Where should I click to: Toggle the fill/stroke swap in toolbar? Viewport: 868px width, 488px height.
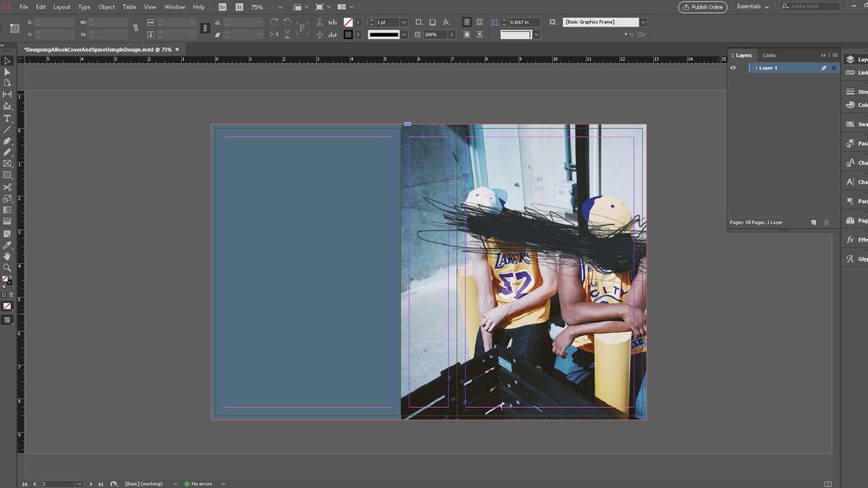[12, 275]
